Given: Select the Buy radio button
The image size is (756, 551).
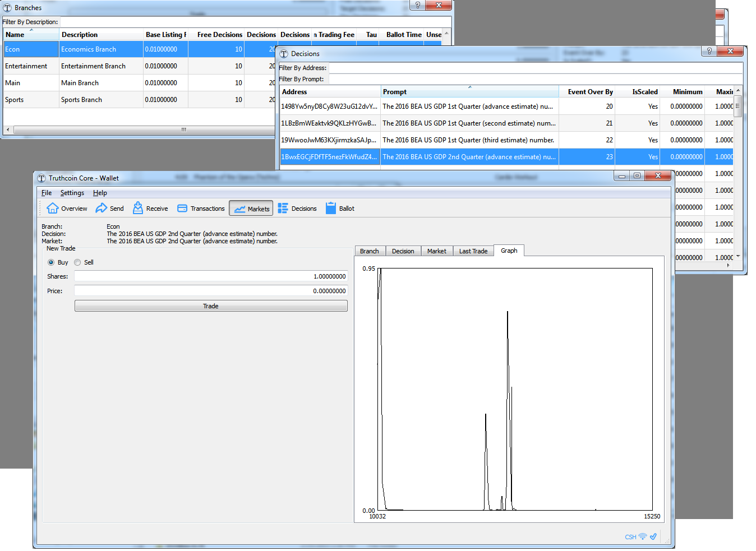Looking at the screenshot, I should [x=58, y=262].
